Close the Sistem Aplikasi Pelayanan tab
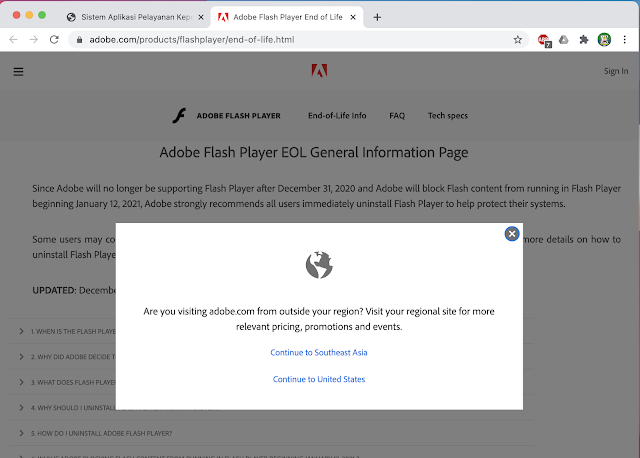Viewport: 640px width, 458px height. pyautogui.click(x=201, y=17)
